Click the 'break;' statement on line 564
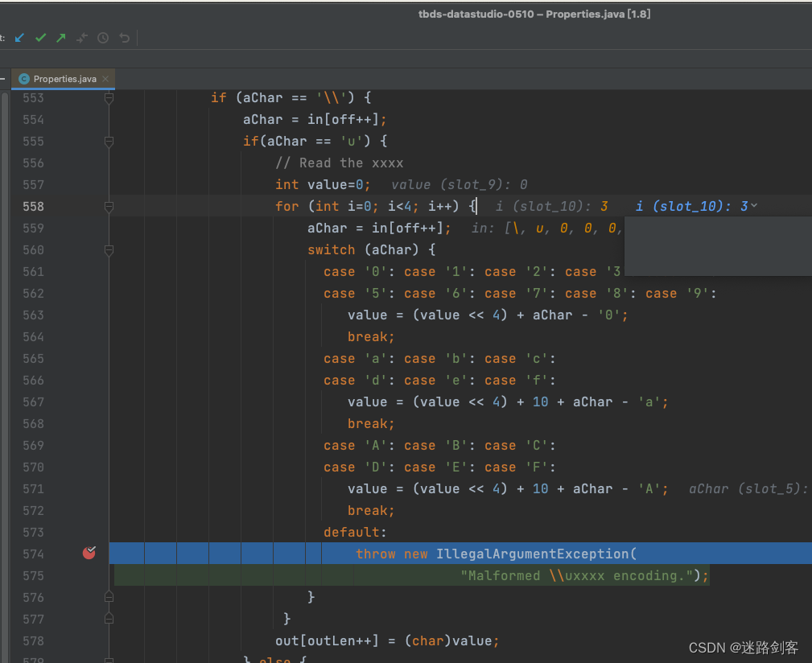812x663 pixels. [x=371, y=337]
